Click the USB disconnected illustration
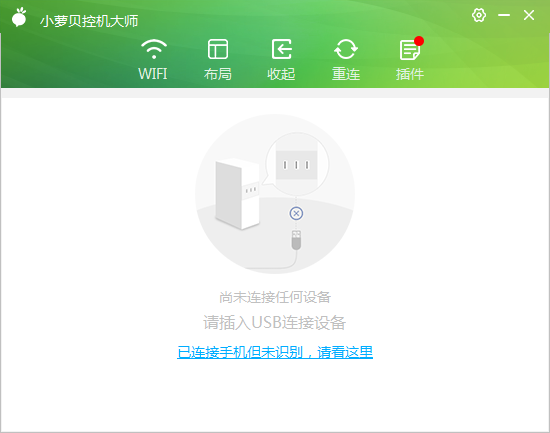 point(275,194)
